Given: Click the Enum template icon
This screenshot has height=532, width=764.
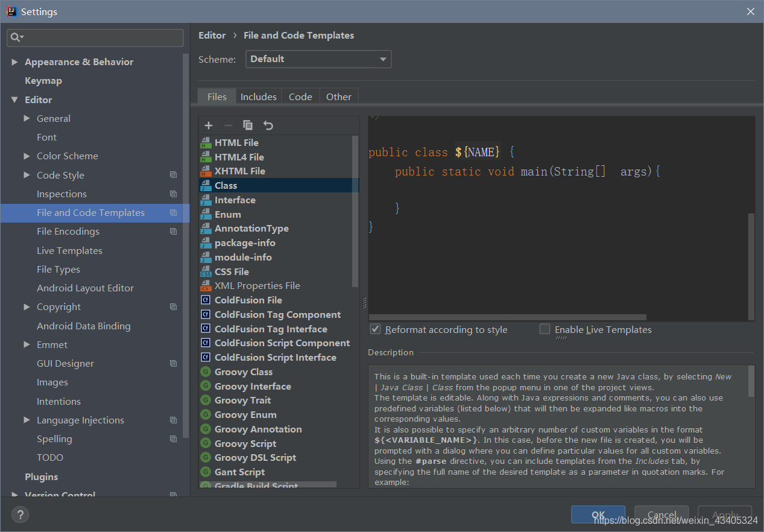Looking at the screenshot, I should coord(206,215).
